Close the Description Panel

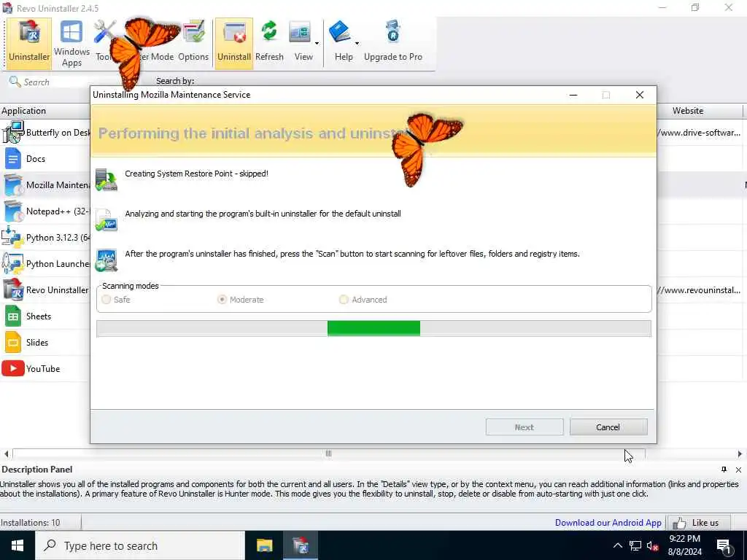(x=738, y=470)
